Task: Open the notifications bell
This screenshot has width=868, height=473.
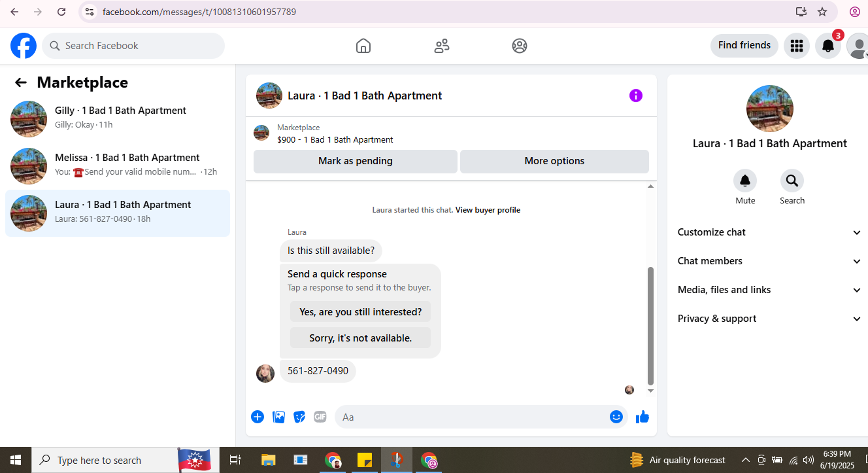Action: [x=827, y=46]
